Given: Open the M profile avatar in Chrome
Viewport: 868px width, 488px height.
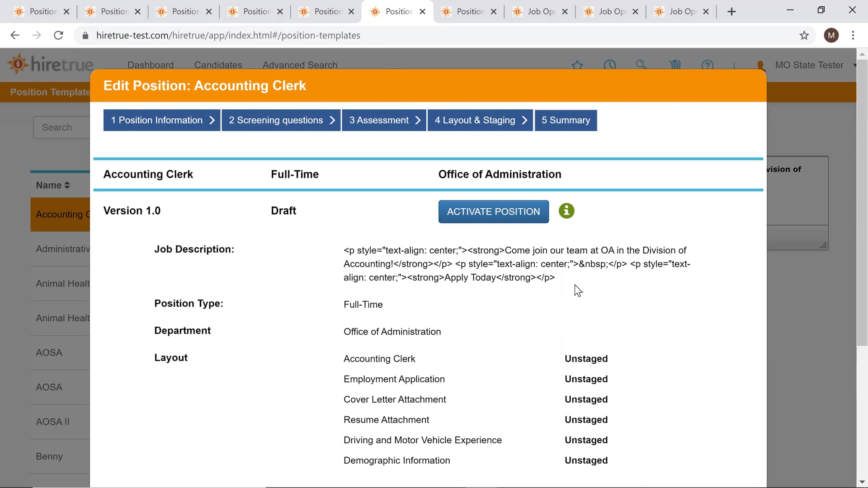Looking at the screenshot, I should pyautogui.click(x=831, y=35).
